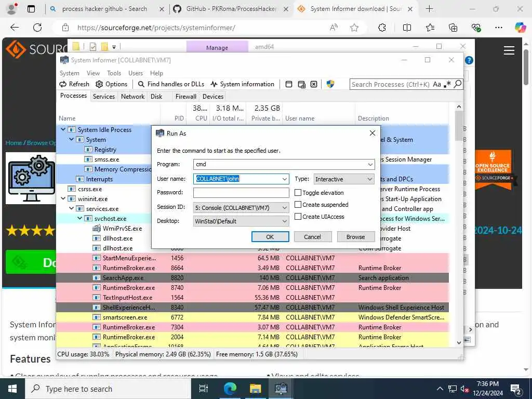Open Windows Start menu
This screenshot has height=399, width=532.
tap(12, 389)
